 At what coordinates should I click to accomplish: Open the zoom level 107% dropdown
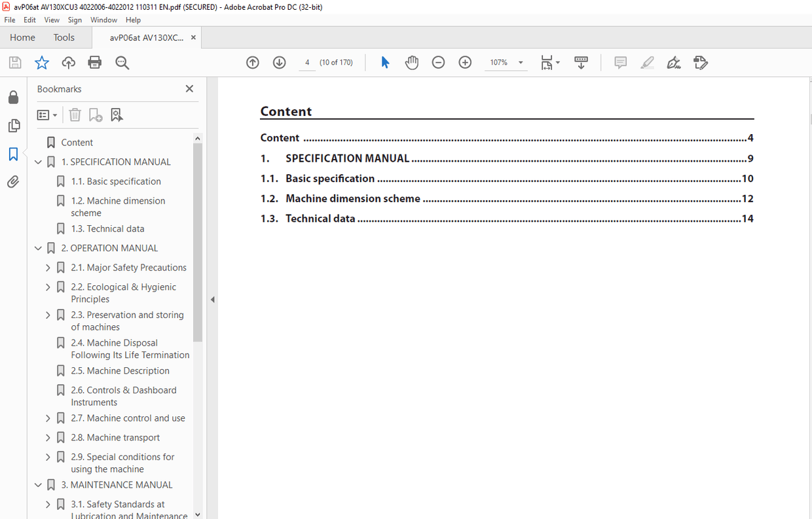coord(521,63)
